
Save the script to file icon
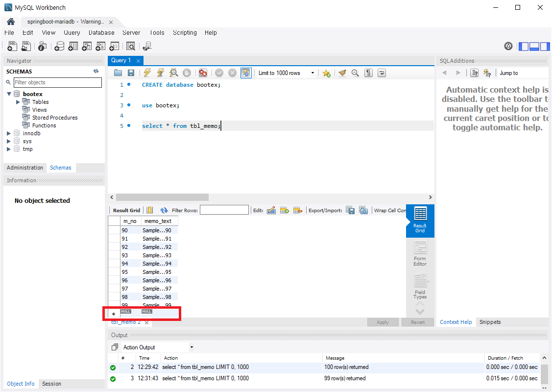(x=131, y=73)
